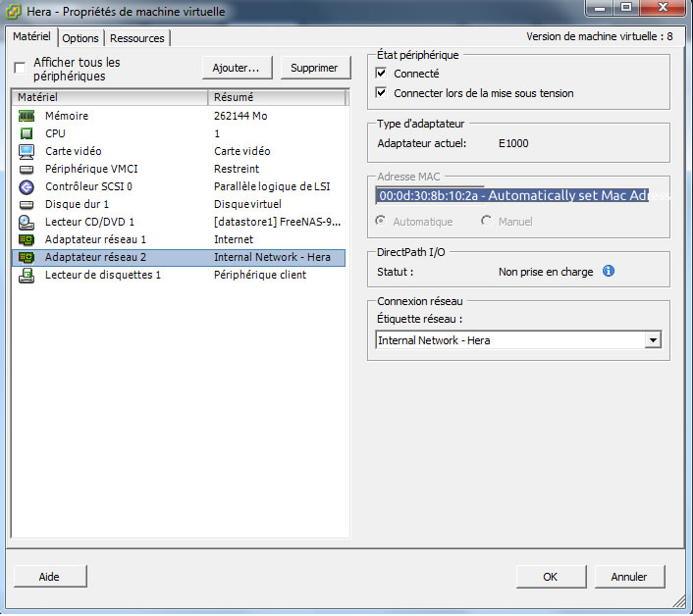Image resolution: width=693 pixels, height=616 pixels.
Task: Select the Lecteur de disquettes 1 row label
Action: [103, 275]
